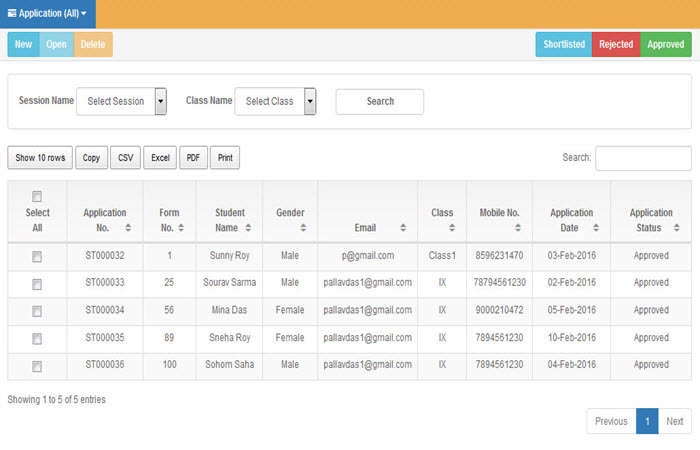Focus the table Search input field
The width and height of the screenshot is (700, 450).
643,158
